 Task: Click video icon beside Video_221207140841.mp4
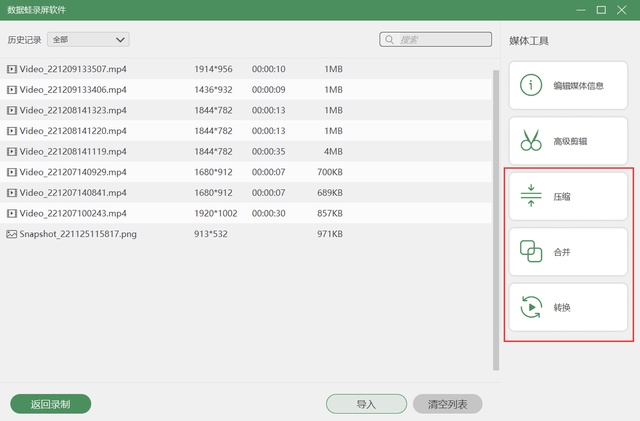point(12,193)
